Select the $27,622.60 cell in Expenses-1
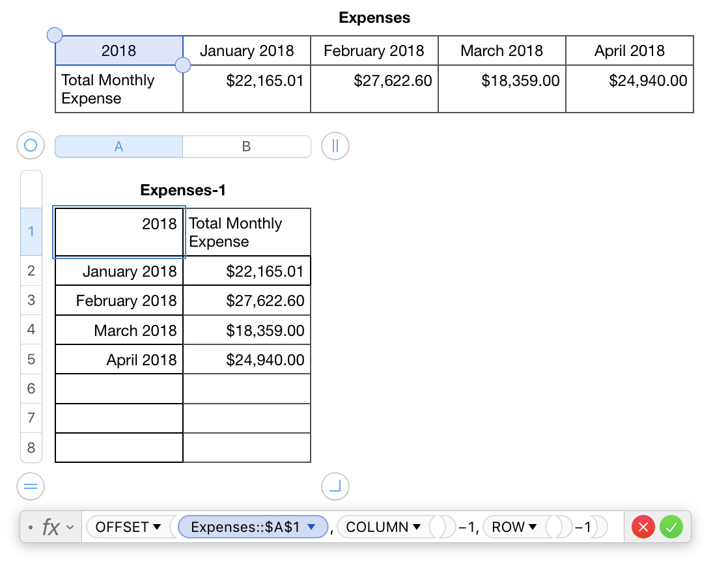The width and height of the screenshot is (728, 569). 247,301
